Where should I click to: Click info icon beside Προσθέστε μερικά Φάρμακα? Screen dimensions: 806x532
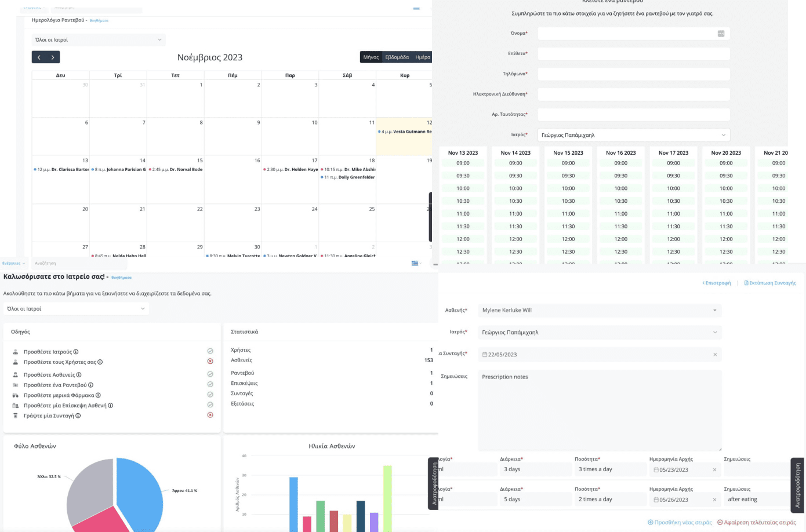click(x=98, y=395)
